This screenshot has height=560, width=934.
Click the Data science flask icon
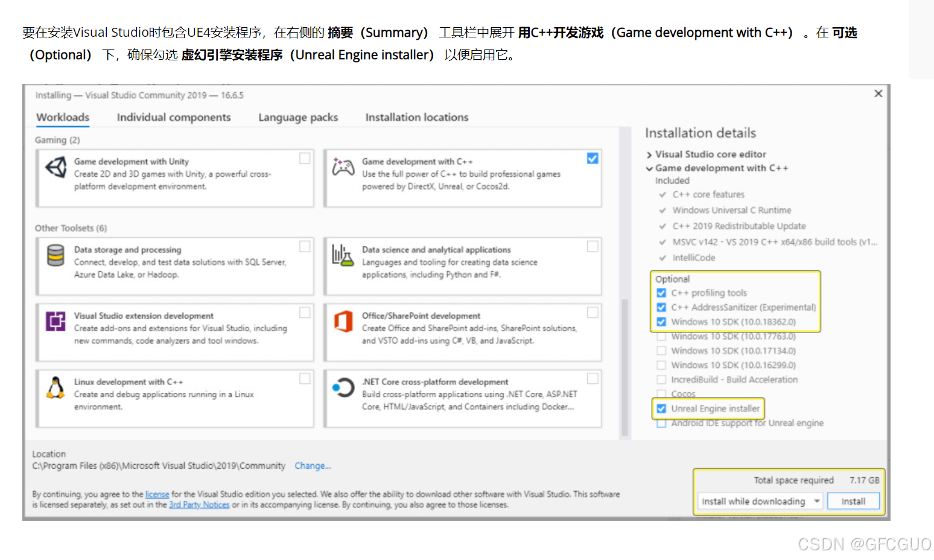click(x=343, y=255)
